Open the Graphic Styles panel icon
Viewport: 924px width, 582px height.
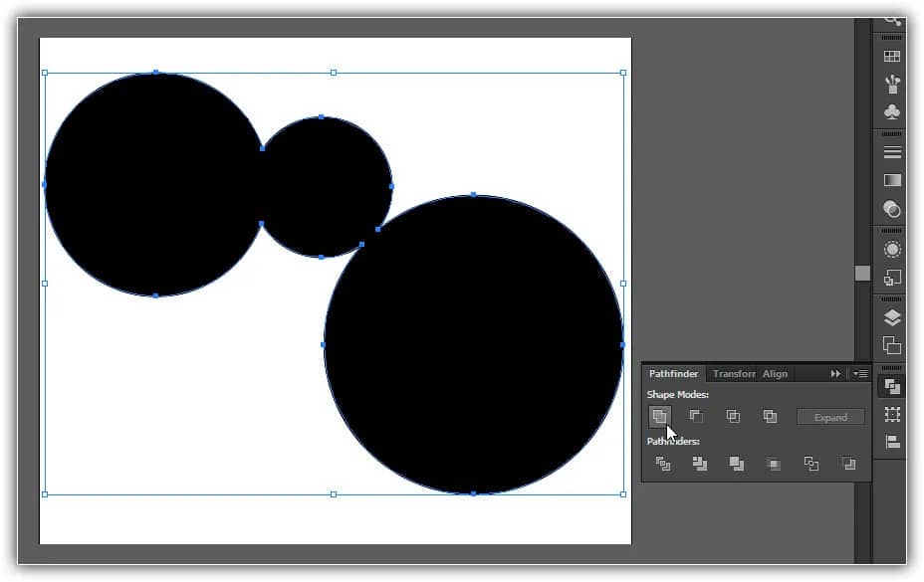coord(892,277)
